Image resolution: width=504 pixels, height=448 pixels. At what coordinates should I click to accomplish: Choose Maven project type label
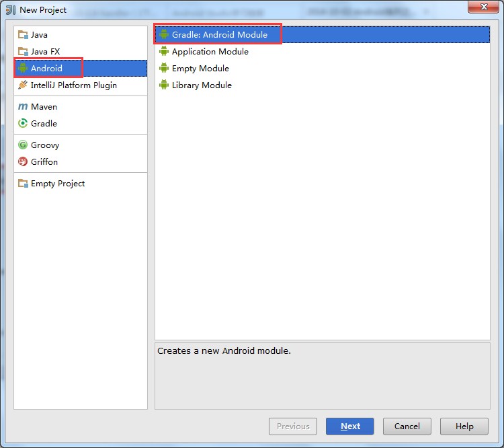coord(44,107)
